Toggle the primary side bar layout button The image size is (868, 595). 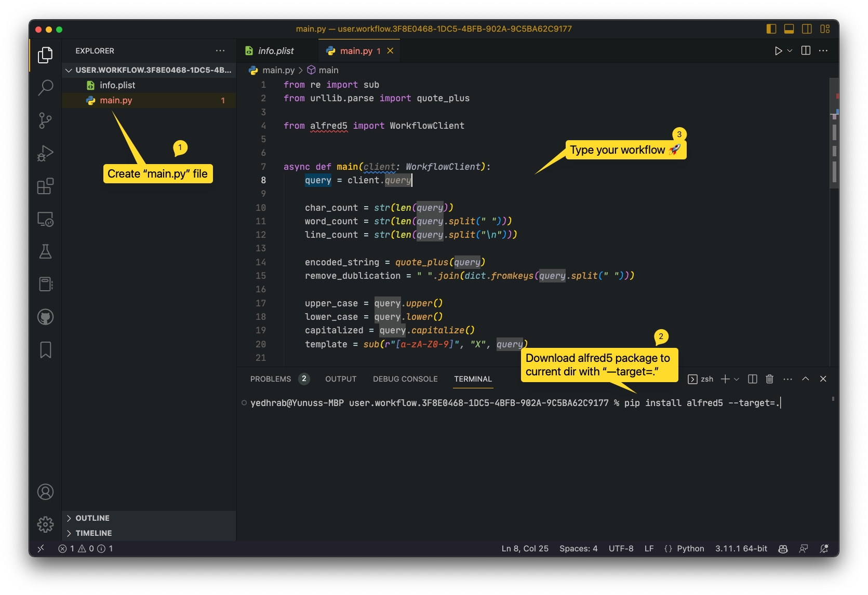pyautogui.click(x=771, y=29)
